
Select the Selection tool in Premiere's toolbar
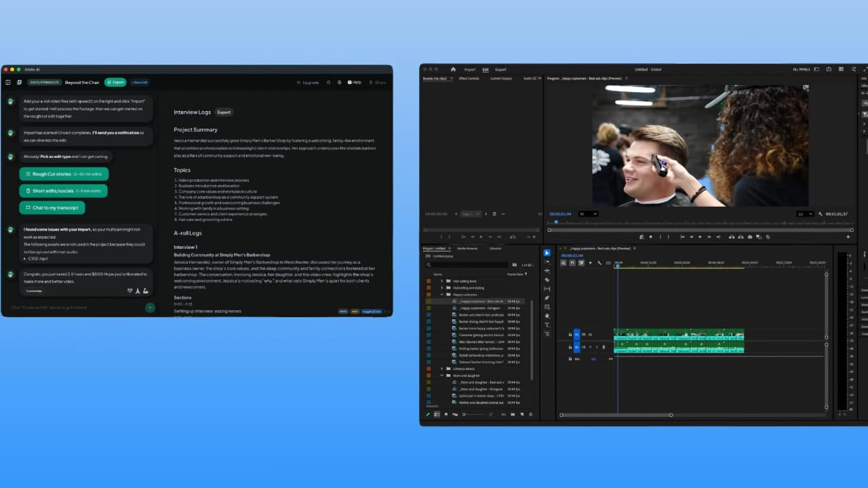[x=547, y=253]
